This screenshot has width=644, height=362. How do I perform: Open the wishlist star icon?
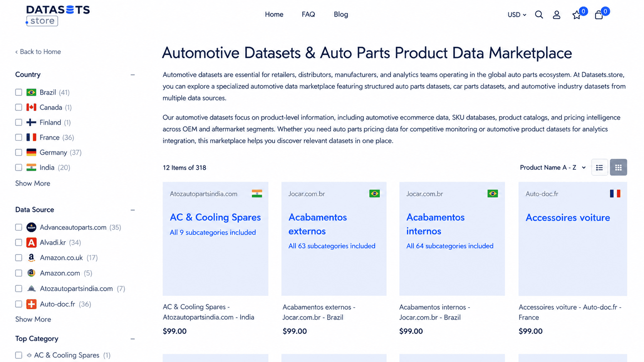(576, 15)
